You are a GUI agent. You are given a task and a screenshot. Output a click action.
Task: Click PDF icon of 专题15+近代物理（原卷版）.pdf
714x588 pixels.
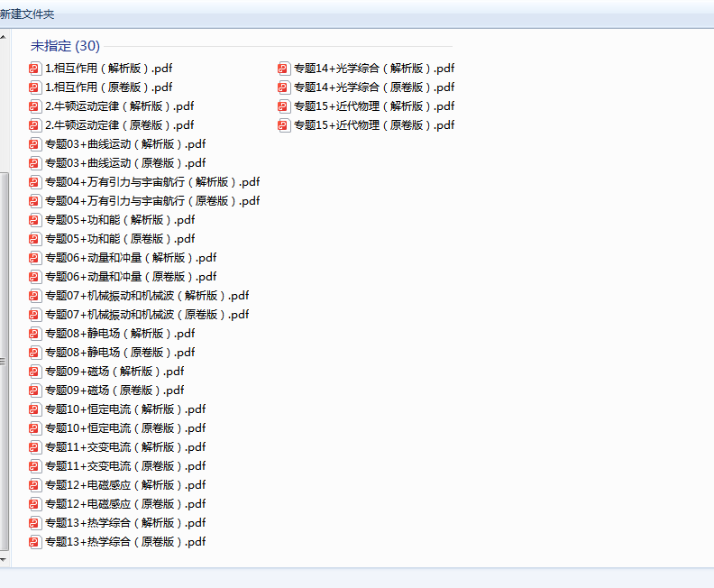coord(284,125)
